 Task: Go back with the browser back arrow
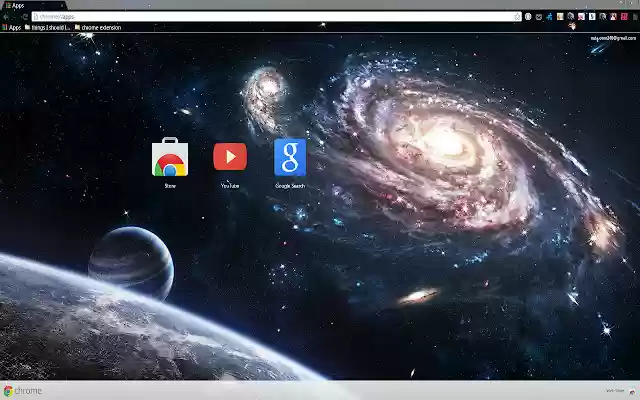(6, 17)
